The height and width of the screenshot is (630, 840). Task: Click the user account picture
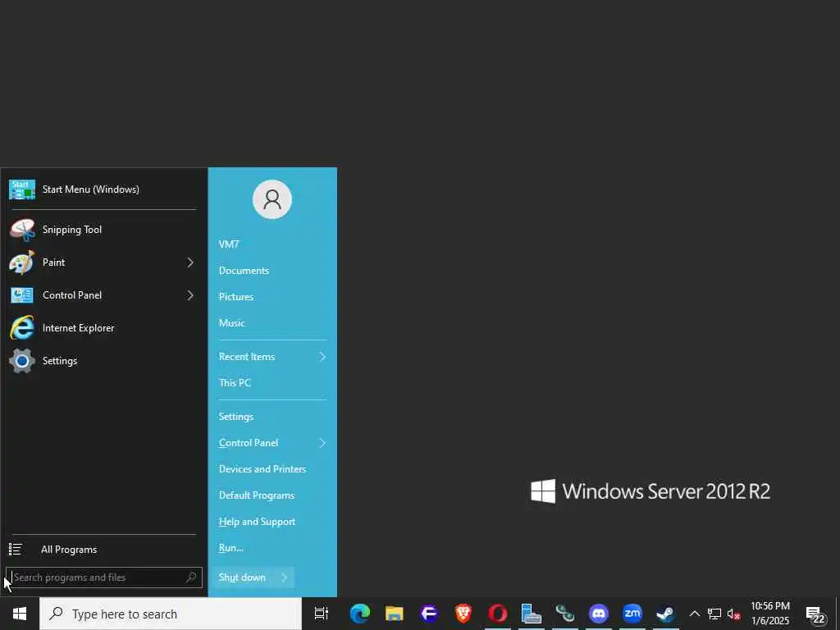pyautogui.click(x=272, y=199)
